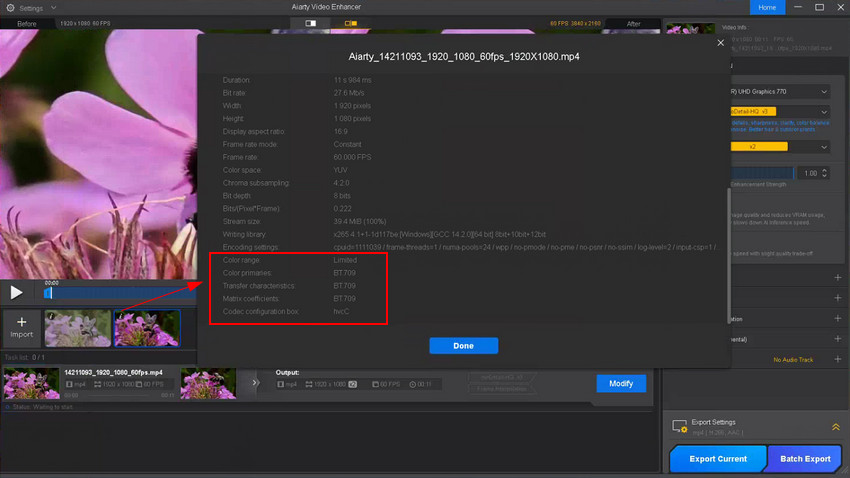
Task: Expand the second plus section in side panel
Action: [838, 298]
